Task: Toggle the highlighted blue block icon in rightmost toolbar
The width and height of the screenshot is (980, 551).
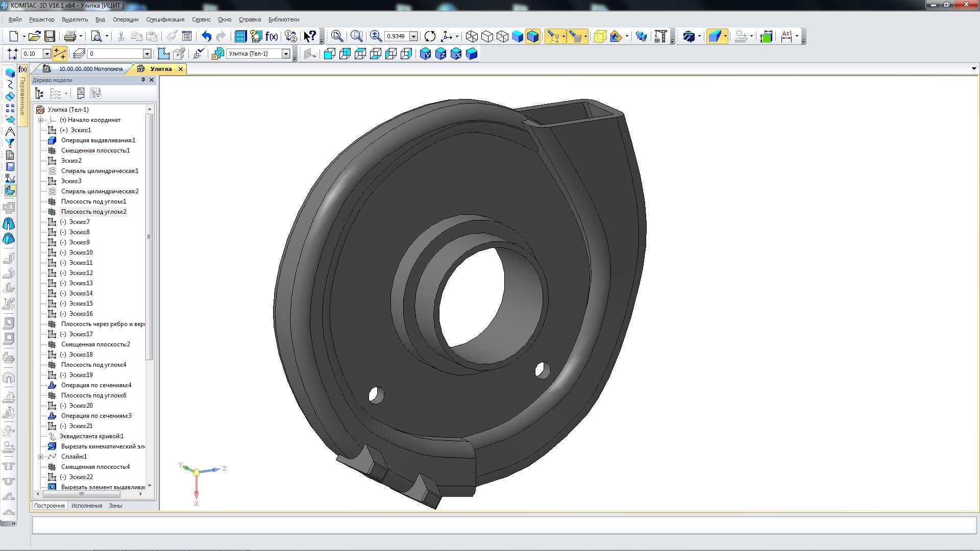Action: click(715, 36)
